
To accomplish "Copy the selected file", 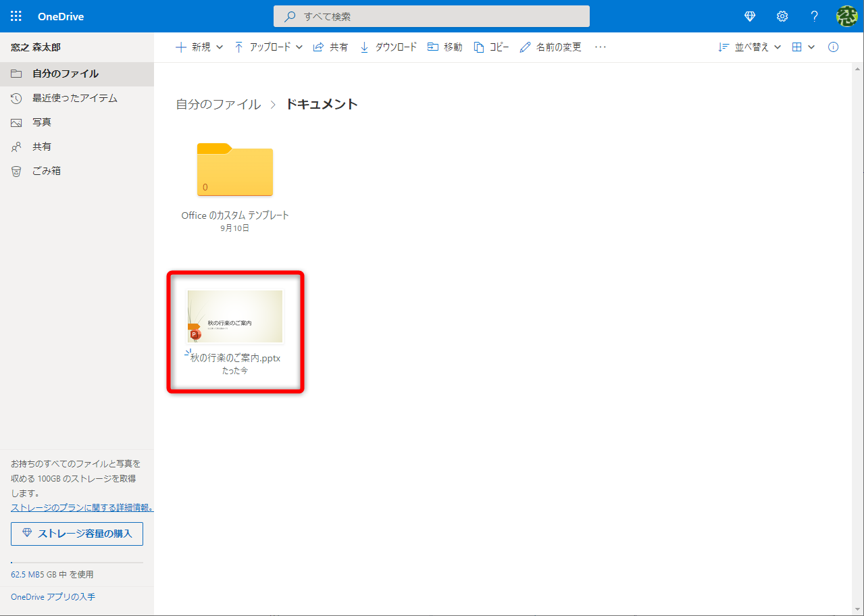I will click(491, 47).
